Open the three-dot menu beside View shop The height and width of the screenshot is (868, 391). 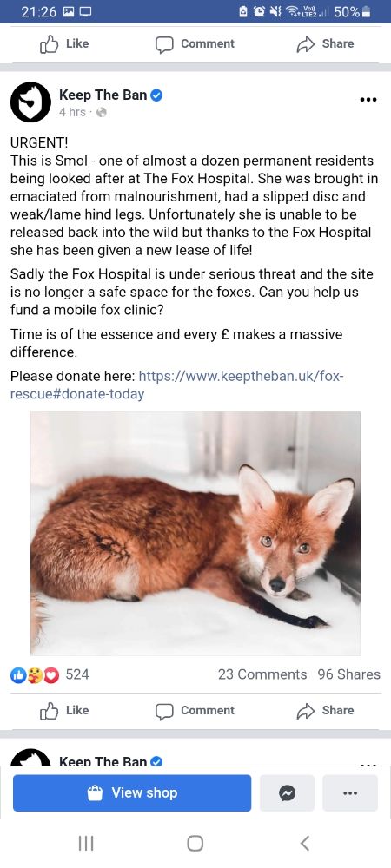350,793
